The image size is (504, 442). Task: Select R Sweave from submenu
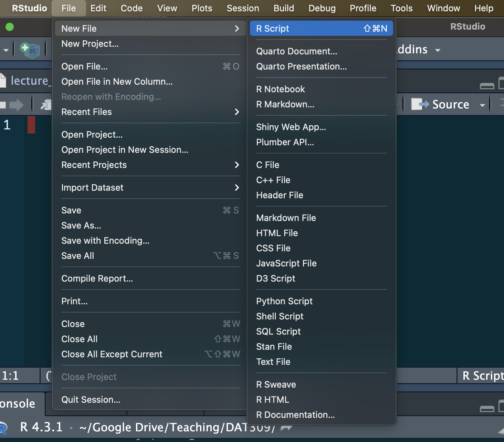[x=322, y=384]
